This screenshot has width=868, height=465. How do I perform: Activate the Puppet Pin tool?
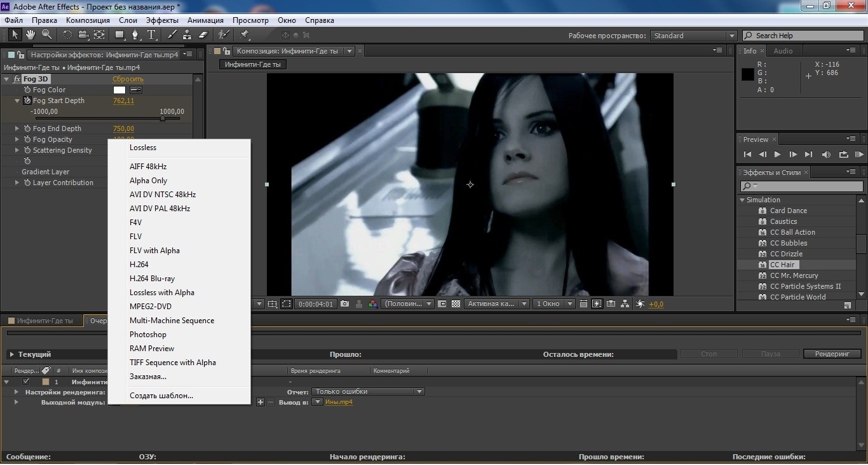pyautogui.click(x=245, y=35)
